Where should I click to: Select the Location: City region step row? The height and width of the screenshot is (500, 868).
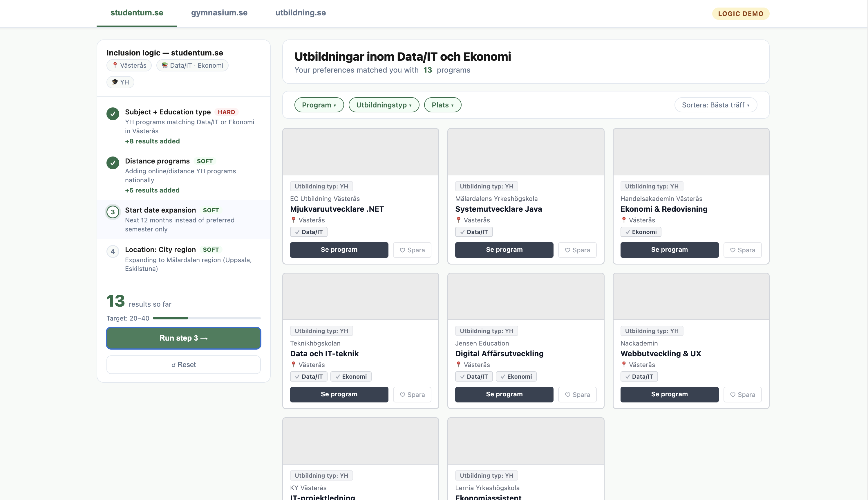click(184, 259)
